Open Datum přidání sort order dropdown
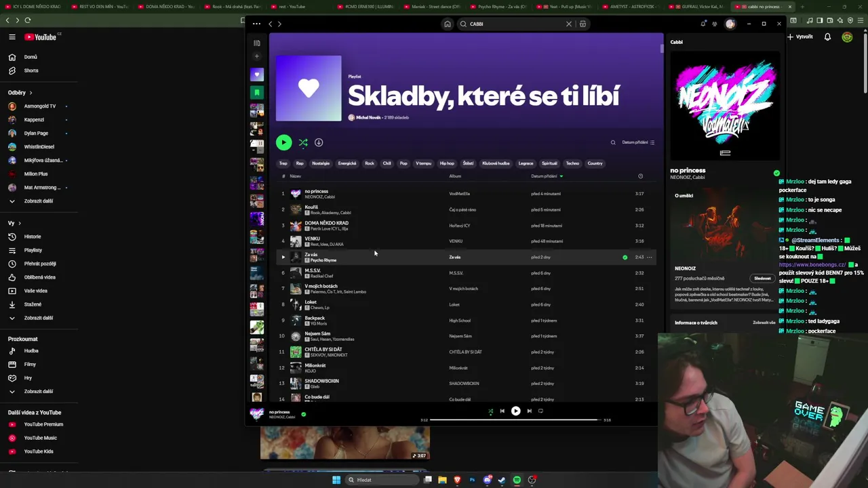This screenshot has width=868, height=488. 638,142
